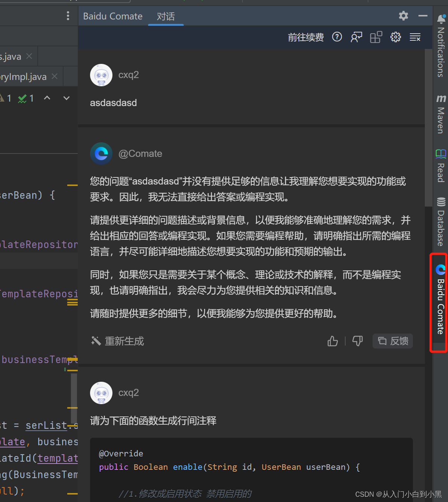
Task: Click the @Comate name label
Action: tap(140, 154)
